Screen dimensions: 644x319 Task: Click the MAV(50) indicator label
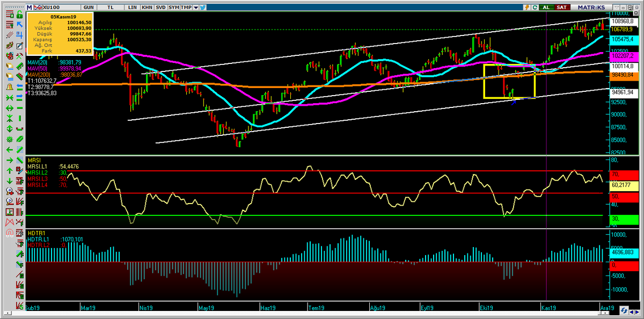[38, 68]
